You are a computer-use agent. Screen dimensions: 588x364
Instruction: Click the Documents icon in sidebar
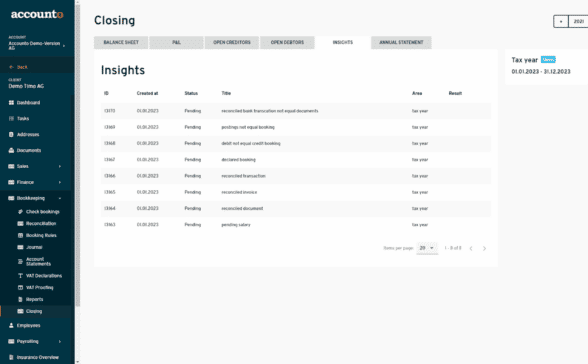click(x=11, y=150)
